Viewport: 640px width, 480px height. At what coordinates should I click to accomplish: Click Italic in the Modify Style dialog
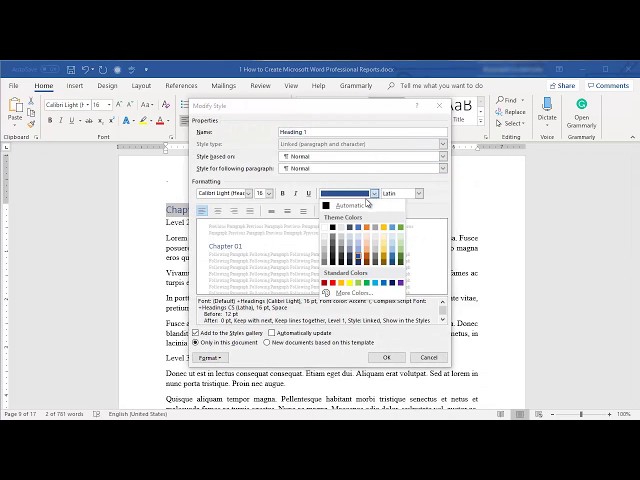coord(296,193)
